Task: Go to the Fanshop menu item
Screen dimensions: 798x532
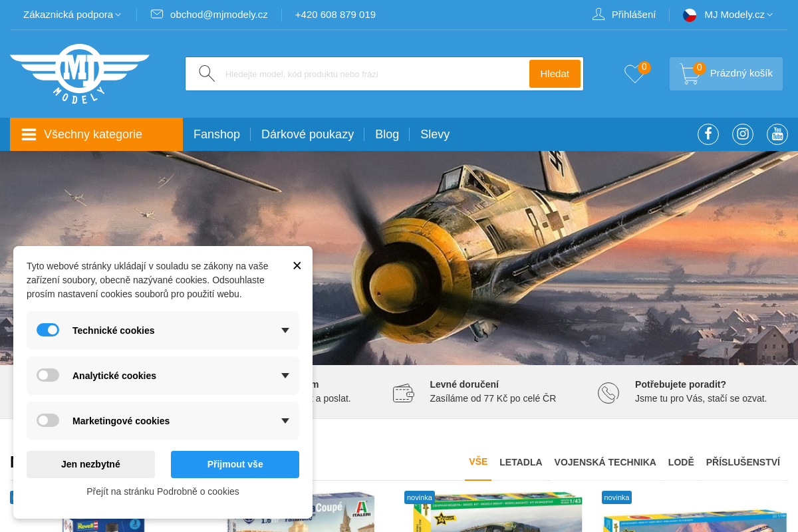Action: click(x=217, y=134)
